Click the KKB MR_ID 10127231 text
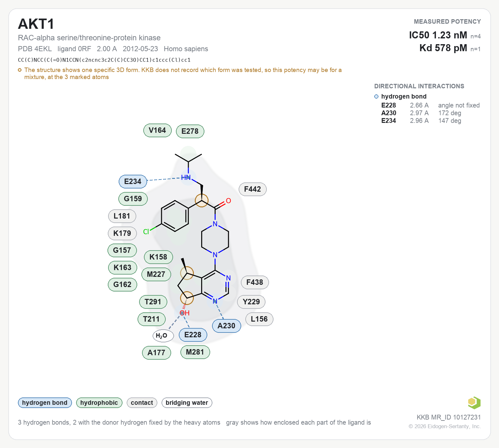 448,417
